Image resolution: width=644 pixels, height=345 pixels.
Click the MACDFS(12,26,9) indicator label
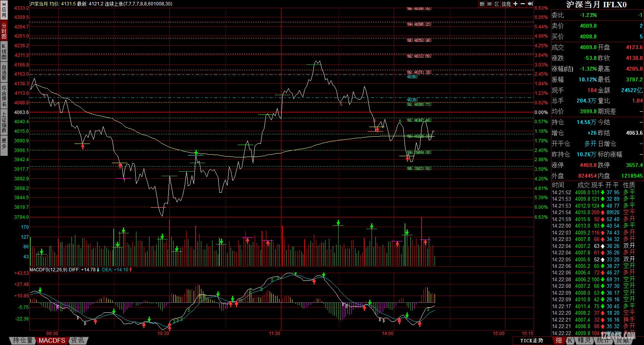point(48,270)
